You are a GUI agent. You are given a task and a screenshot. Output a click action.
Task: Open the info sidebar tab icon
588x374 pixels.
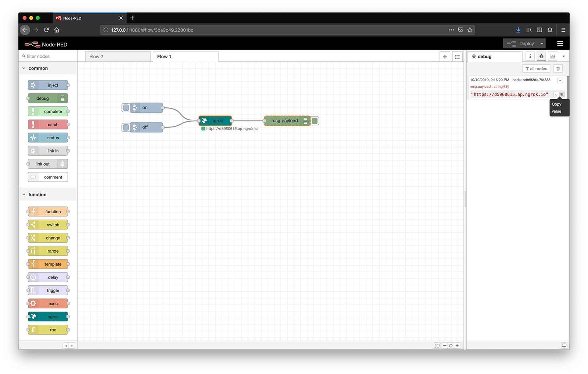point(530,56)
